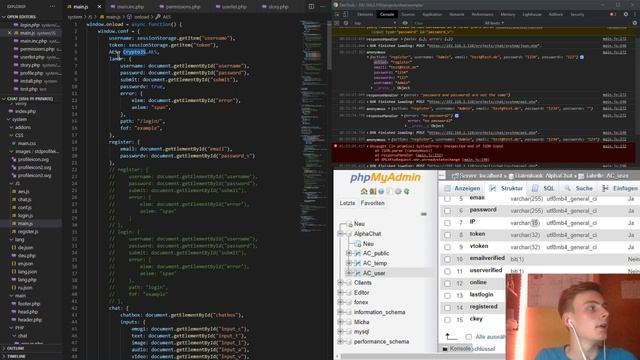Activate DevTools inspect element picker icon

click(x=337, y=14)
